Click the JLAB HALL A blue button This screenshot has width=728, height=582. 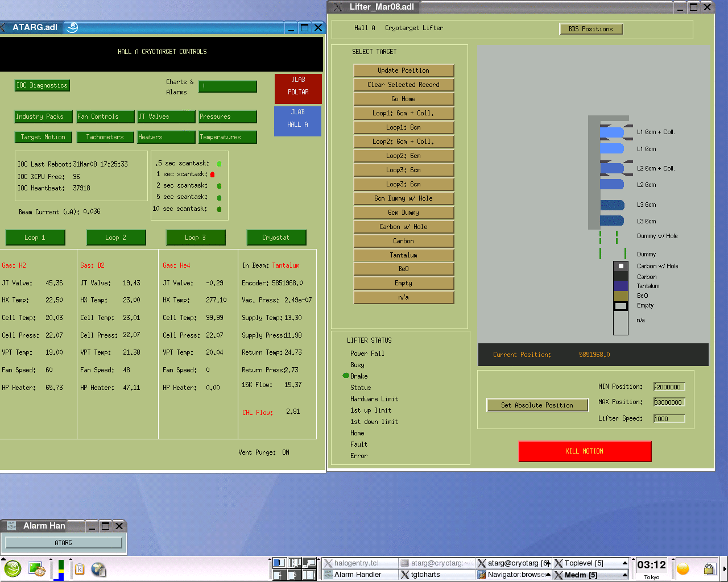tap(298, 121)
